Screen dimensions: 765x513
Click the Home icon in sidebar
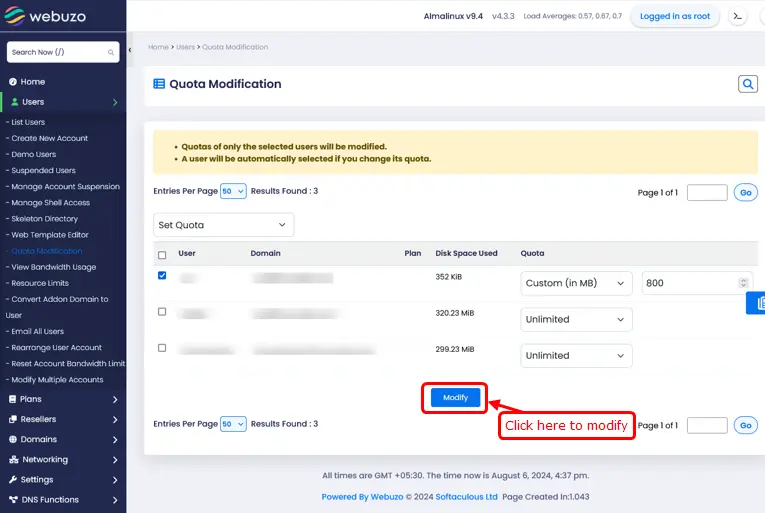[x=13, y=82]
